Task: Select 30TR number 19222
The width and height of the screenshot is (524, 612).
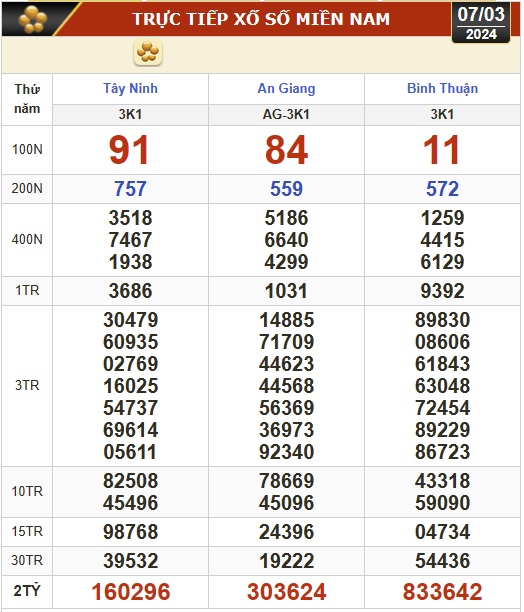Action: (x=286, y=561)
